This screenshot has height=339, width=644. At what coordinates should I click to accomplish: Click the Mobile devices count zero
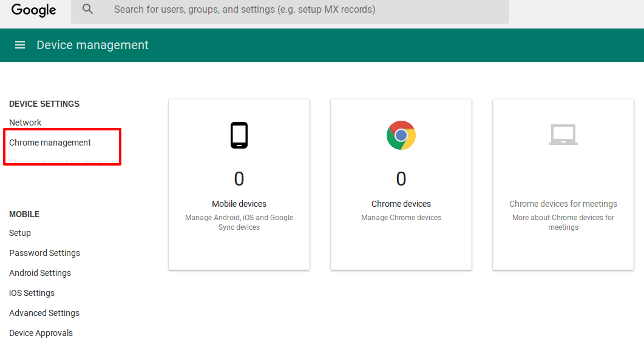(x=239, y=179)
